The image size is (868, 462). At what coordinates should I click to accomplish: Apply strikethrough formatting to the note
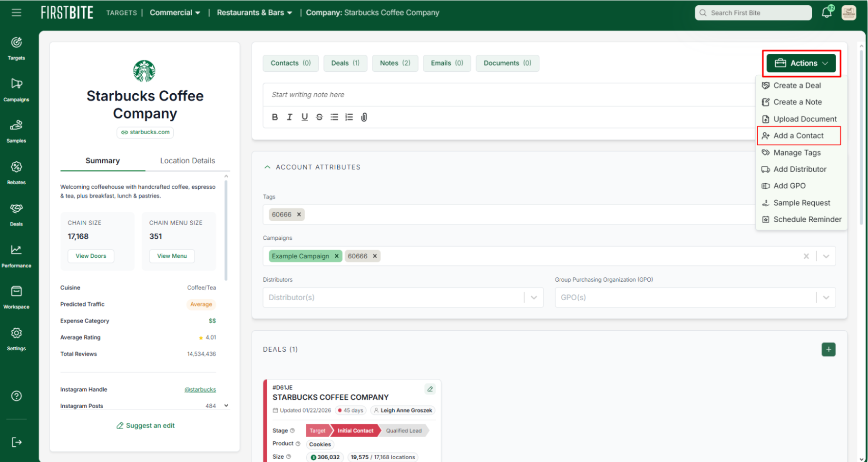[319, 117]
